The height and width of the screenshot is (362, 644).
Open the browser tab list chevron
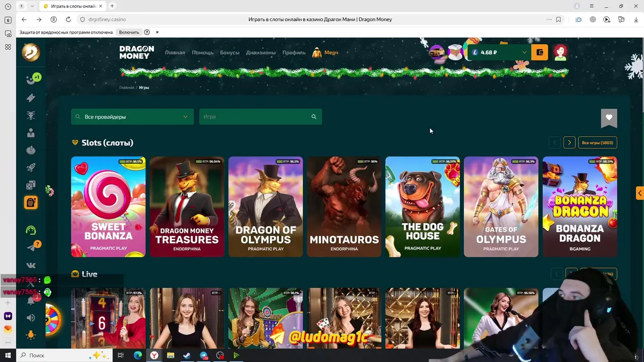coord(32,6)
